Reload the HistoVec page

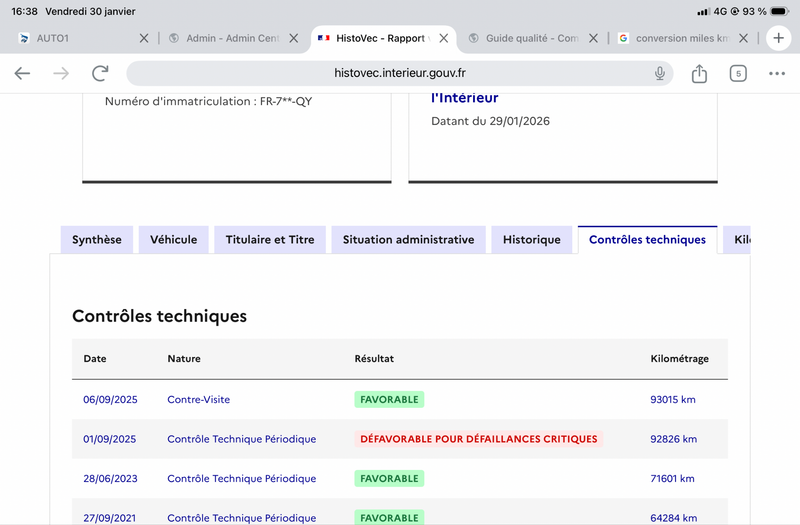(x=100, y=73)
